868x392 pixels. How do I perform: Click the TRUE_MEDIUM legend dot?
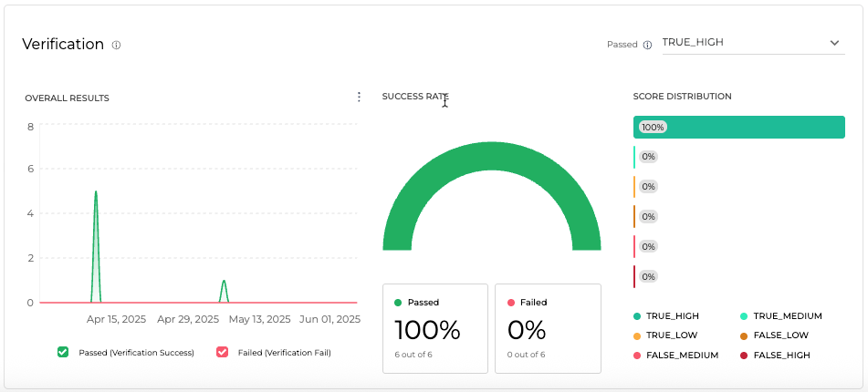[x=745, y=316]
